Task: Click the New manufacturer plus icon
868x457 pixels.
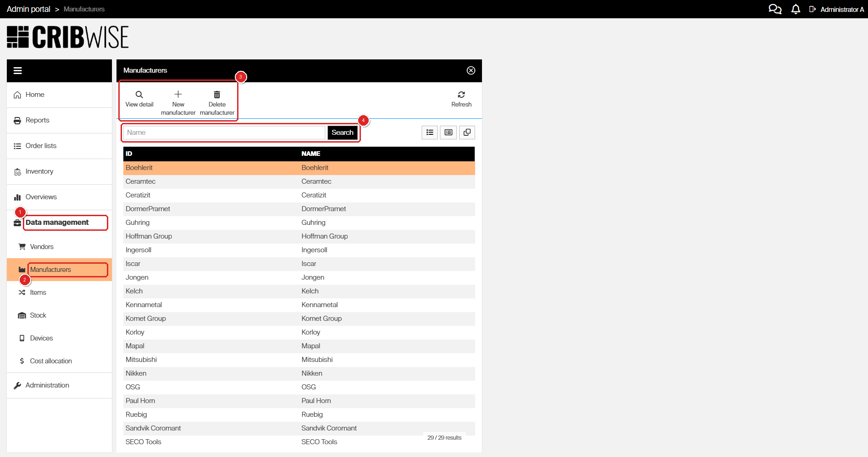Action: click(x=178, y=94)
